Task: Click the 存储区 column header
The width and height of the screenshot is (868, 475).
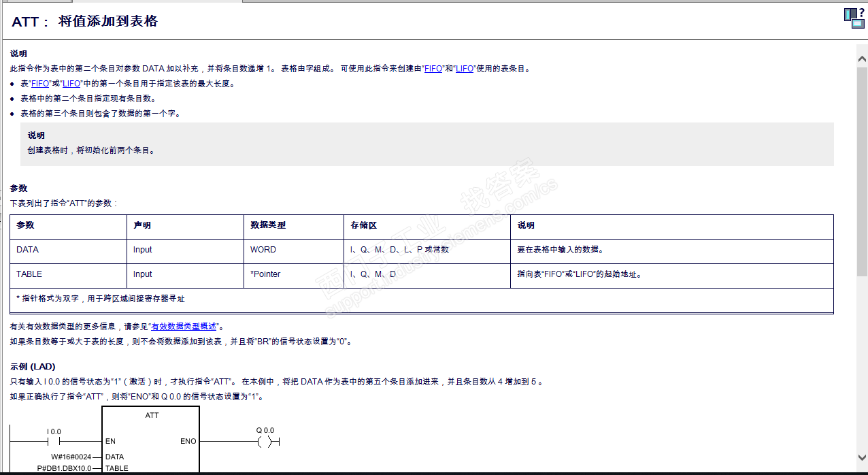Action: 427,227
